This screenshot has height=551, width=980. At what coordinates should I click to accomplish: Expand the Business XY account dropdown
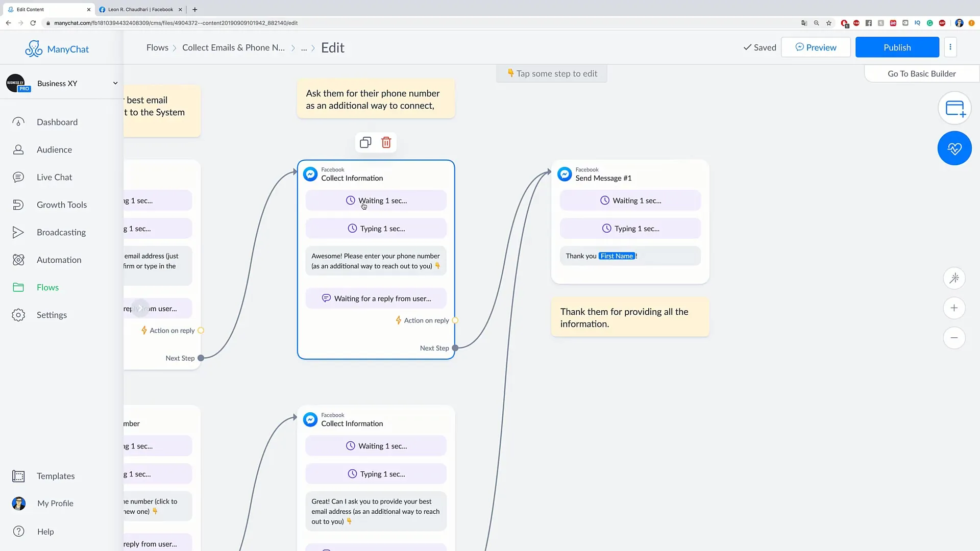tap(114, 83)
